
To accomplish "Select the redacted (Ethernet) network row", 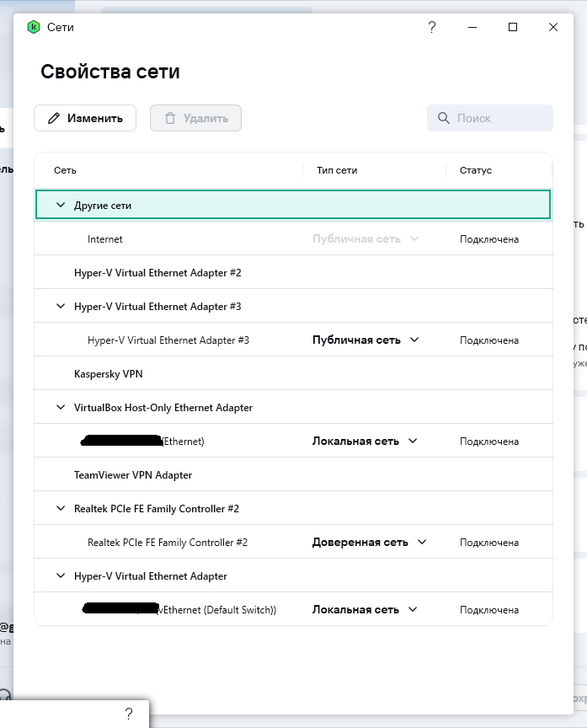I will click(293, 441).
